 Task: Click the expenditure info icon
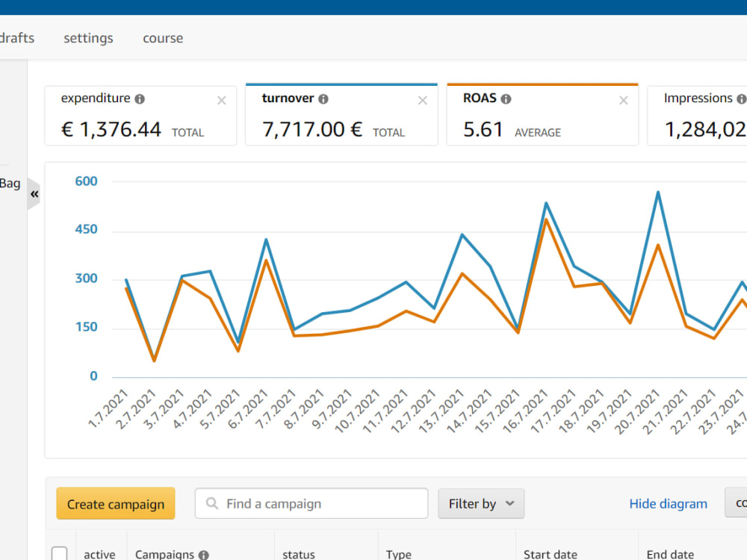[140, 99]
